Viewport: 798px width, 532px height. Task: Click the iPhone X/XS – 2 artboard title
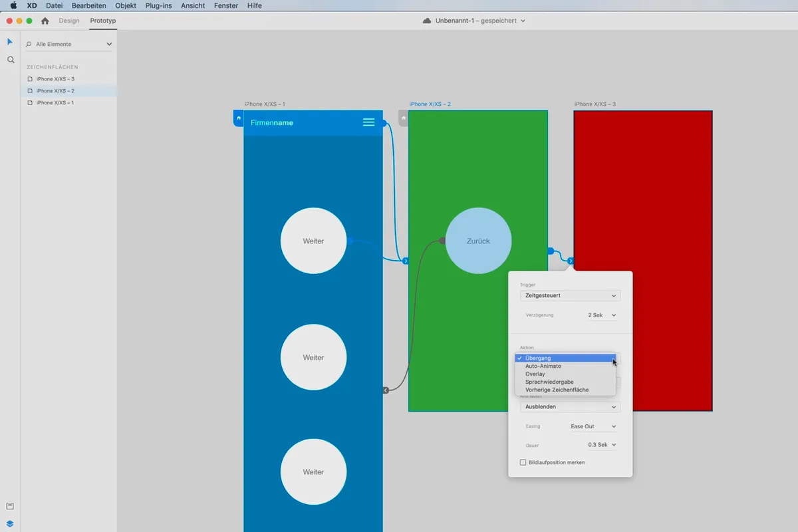tap(430, 104)
